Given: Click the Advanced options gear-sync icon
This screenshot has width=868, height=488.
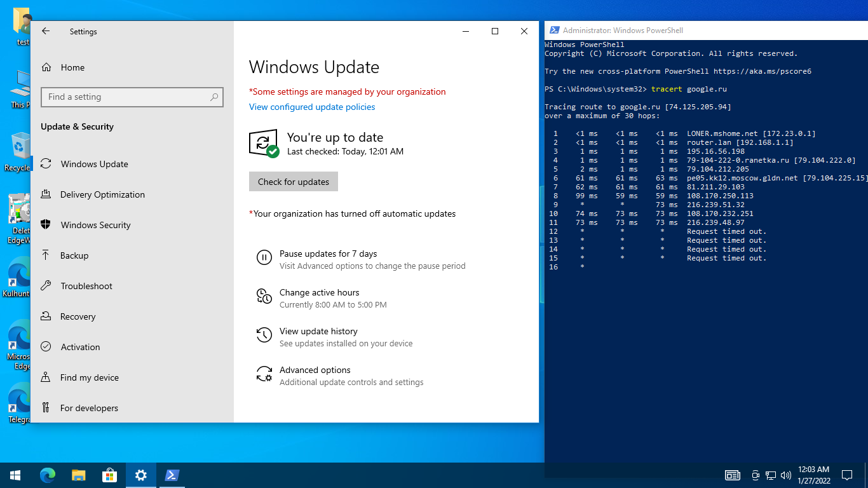Looking at the screenshot, I should [264, 374].
